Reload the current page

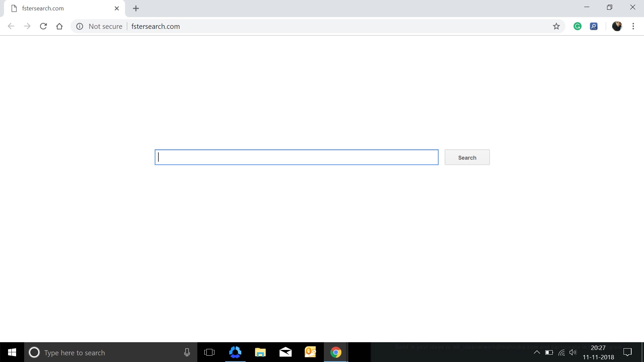pos(43,26)
